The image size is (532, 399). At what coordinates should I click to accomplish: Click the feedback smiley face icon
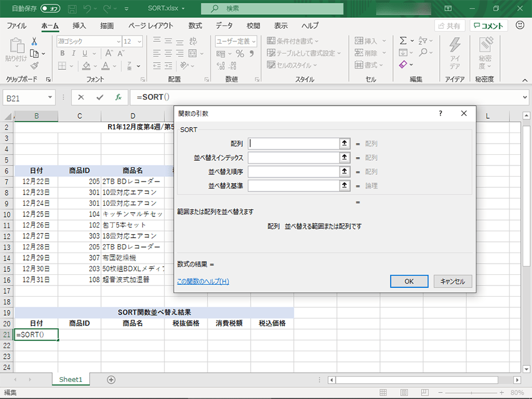pyautogui.click(x=520, y=25)
